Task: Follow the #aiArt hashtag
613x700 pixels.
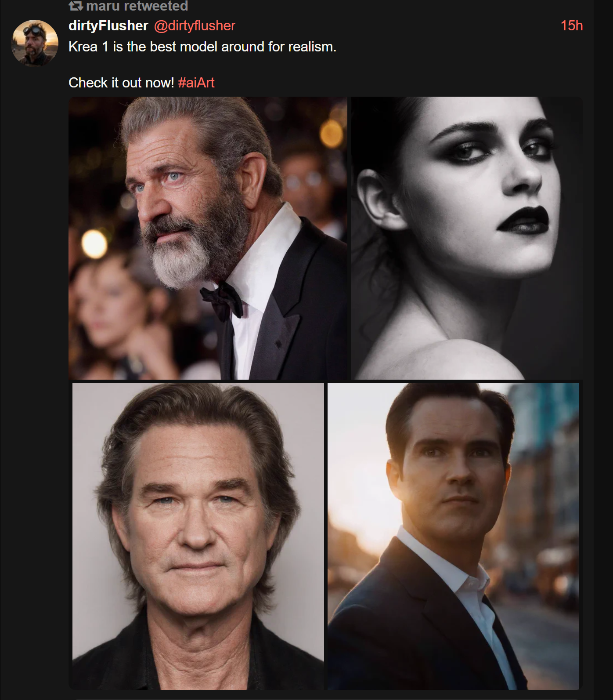Action: 197,83
